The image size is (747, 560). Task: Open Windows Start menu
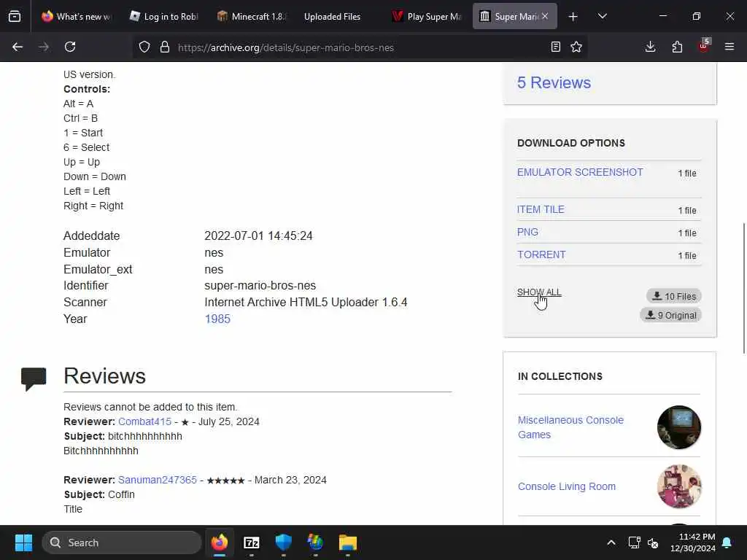coord(23,542)
